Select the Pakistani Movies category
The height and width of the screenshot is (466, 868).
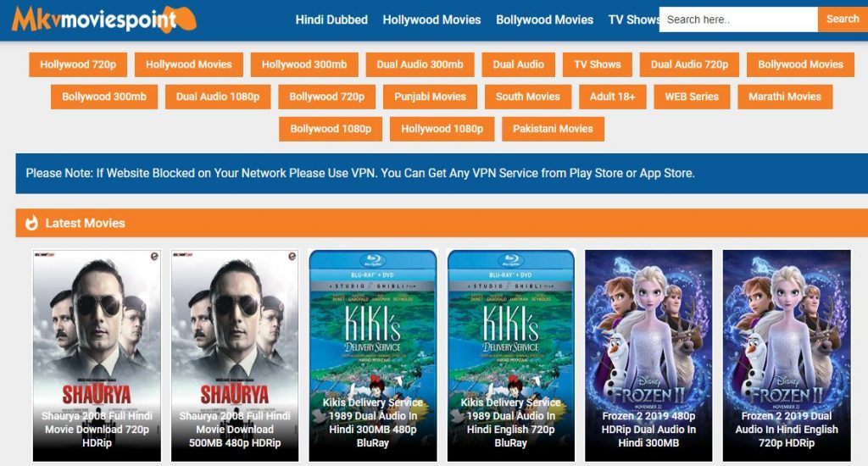click(x=553, y=129)
